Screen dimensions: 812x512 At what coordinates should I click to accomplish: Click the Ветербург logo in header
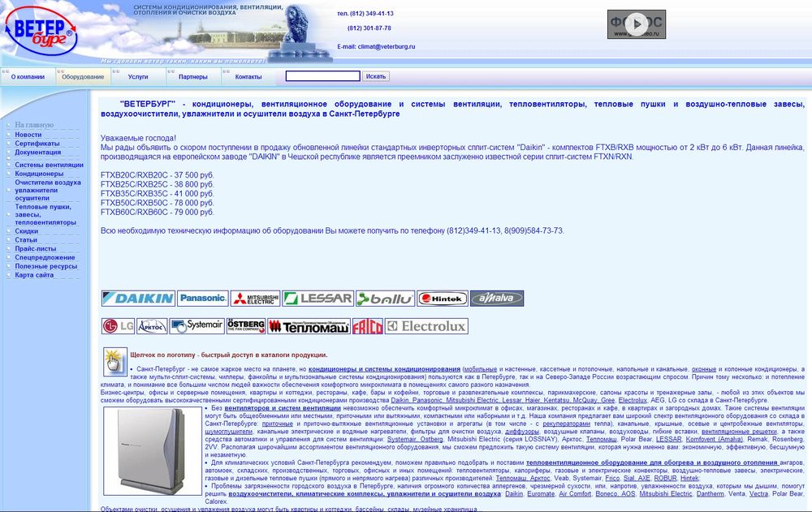tap(41, 32)
